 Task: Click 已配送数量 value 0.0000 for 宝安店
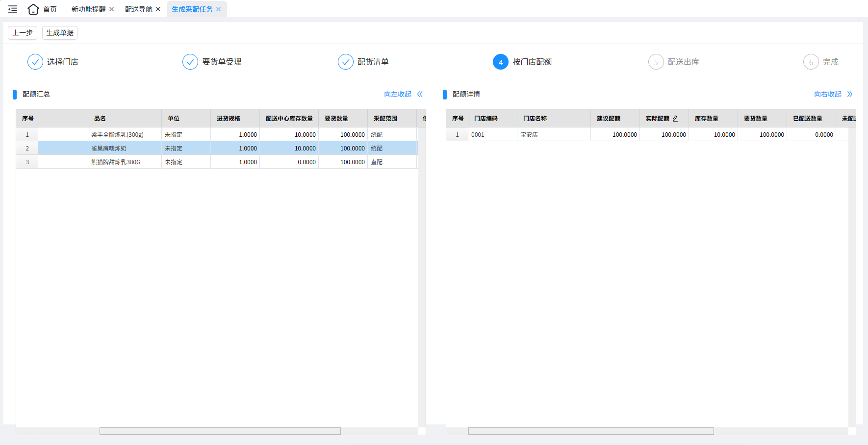click(812, 134)
